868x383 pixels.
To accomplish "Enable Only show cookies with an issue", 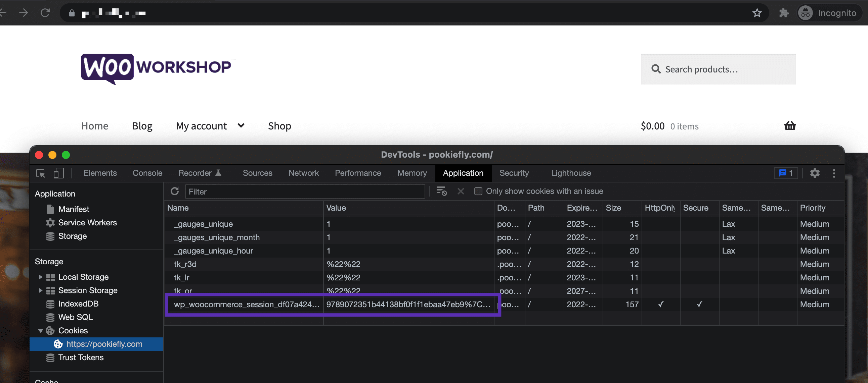I will point(478,191).
